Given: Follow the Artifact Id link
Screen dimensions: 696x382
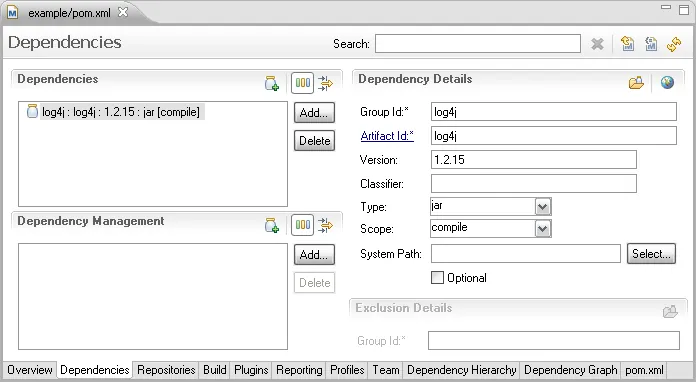Looking at the screenshot, I should (387, 136).
